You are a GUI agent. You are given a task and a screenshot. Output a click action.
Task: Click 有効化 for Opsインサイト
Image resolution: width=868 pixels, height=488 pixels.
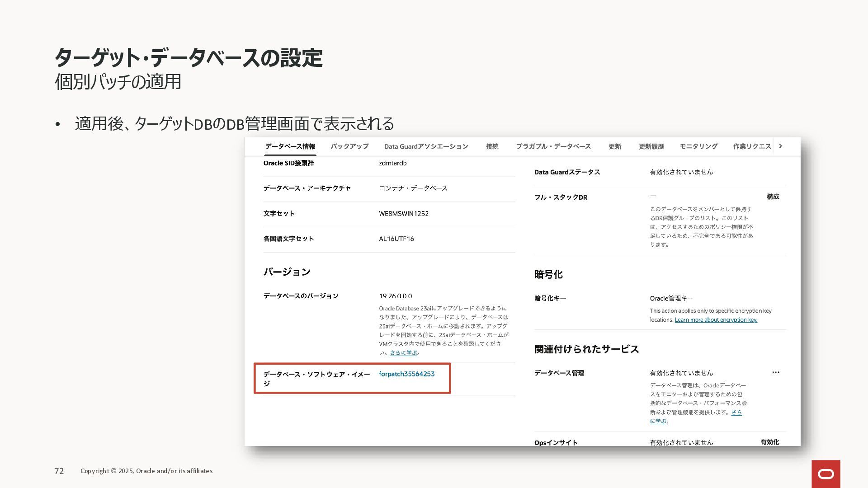769,442
